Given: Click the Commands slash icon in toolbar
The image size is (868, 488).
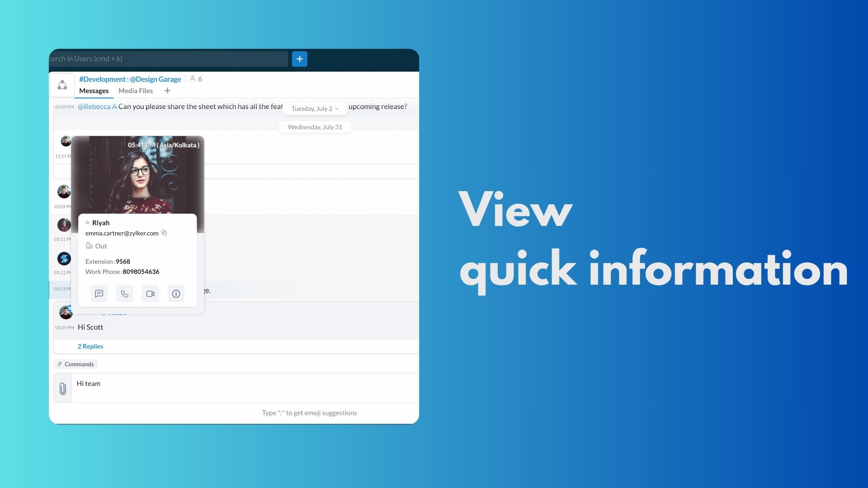Looking at the screenshot, I should coord(59,363).
